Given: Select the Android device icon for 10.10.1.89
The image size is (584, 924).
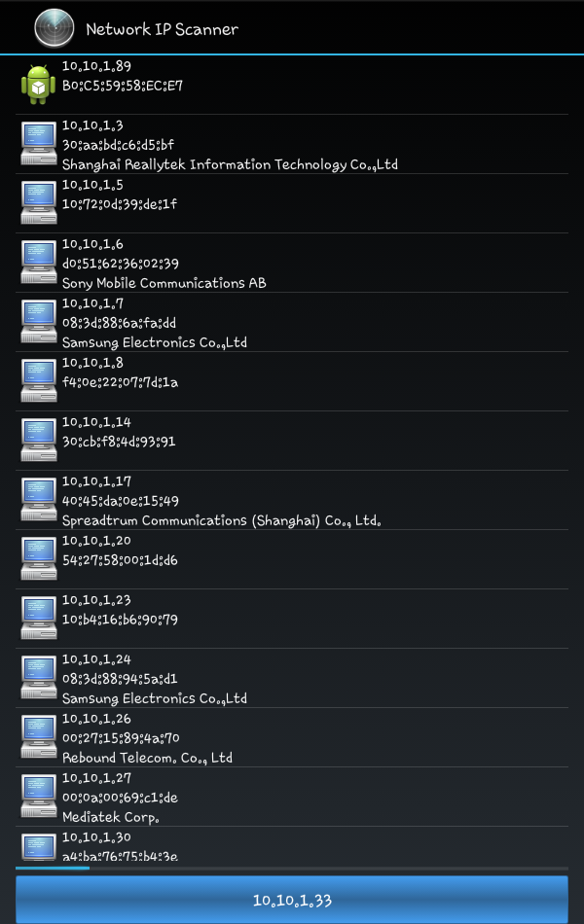Looking at the screenshot, I should coord(38,85).
